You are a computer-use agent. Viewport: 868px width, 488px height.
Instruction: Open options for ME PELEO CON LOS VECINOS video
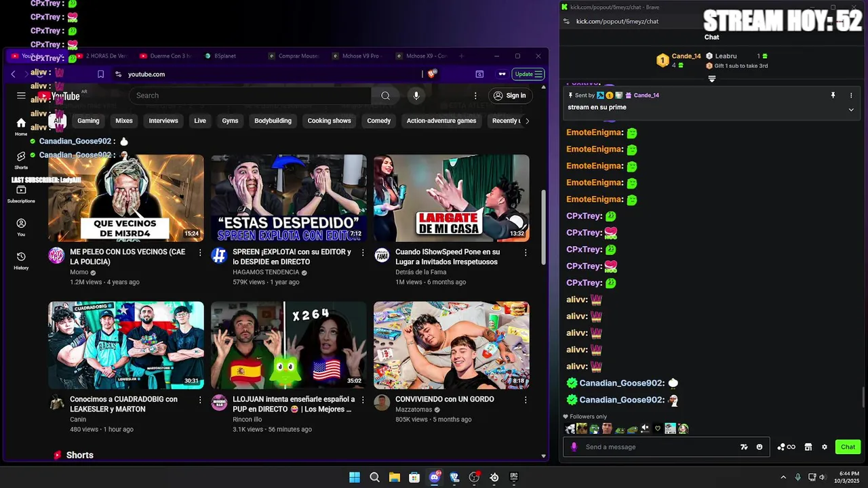[x=200, y=252]
